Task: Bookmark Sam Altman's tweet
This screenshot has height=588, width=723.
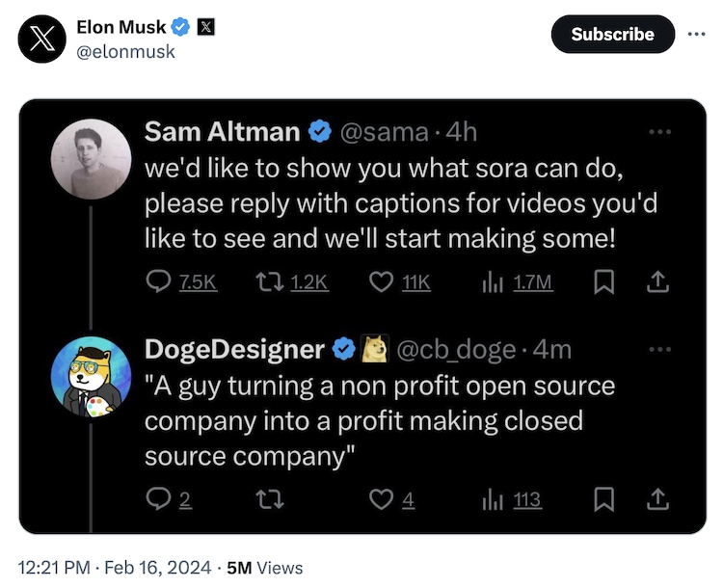Action: pos(604,281)
